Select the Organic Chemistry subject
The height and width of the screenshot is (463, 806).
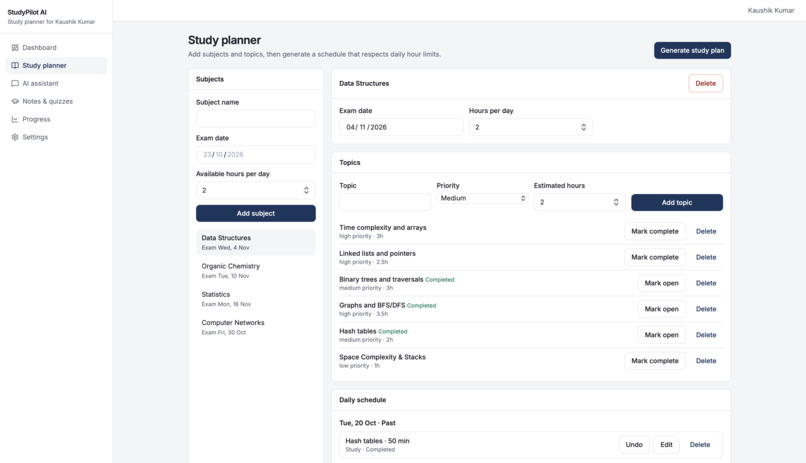[255, 271]
